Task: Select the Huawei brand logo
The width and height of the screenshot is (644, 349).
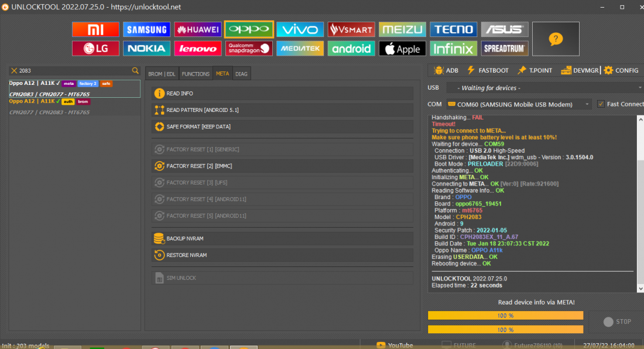Action: click(x=197, y=29)
